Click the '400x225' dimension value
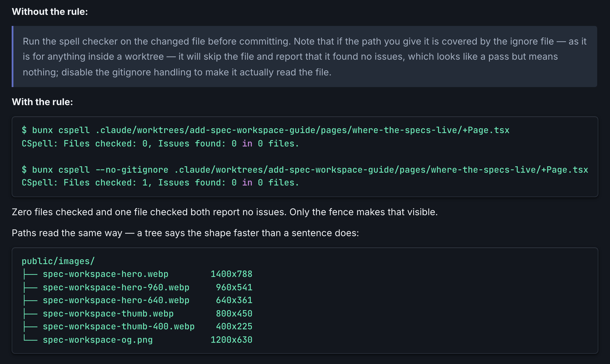Screen dimensions: 610x364 tap(234, 327)
